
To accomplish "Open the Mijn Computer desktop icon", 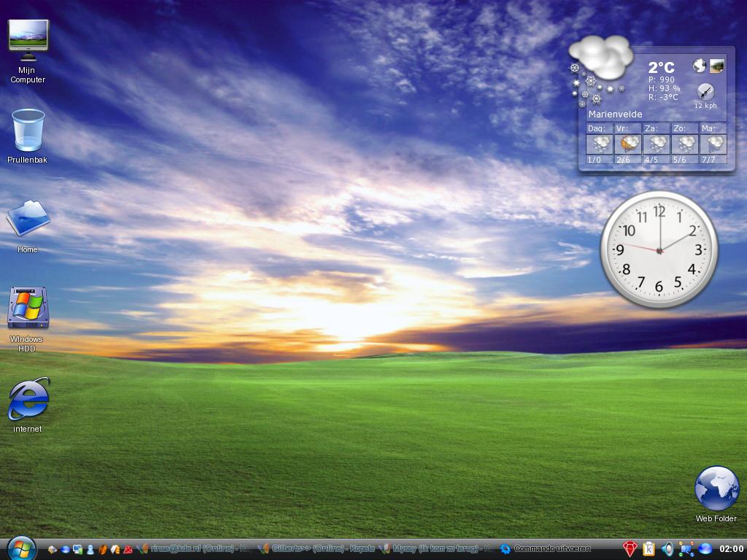I will tap(28, 41).
